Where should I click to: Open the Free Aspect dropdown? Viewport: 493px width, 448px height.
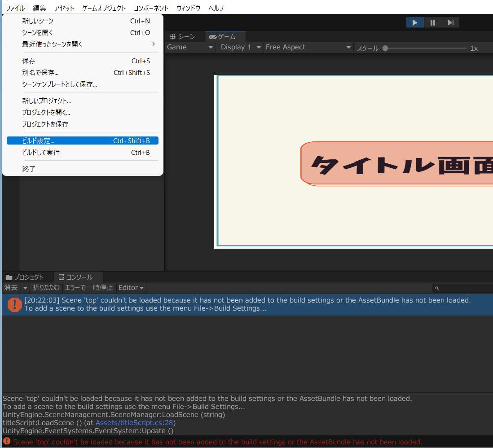click(x=308, y=47)
